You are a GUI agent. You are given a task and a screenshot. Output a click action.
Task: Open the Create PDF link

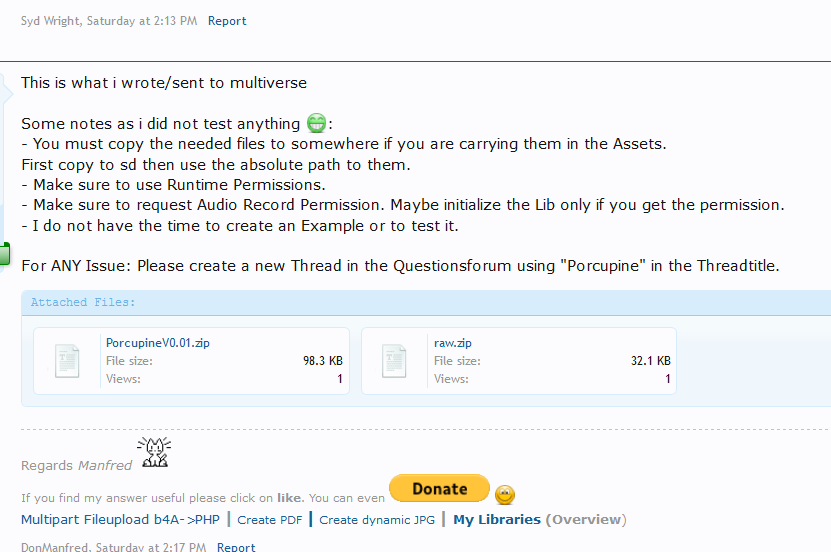(x=270, y=520)
